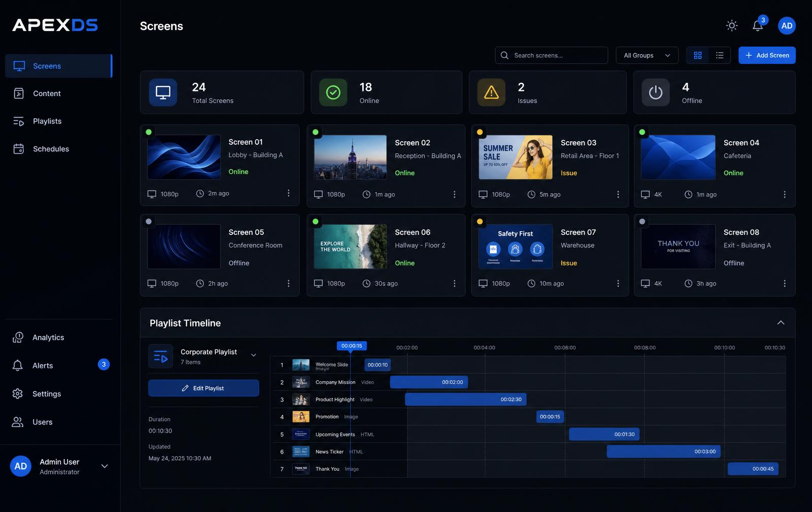Select the Issues warning triangle icon
Viewport: 812px width, 512px height.
tap(491, 92)
